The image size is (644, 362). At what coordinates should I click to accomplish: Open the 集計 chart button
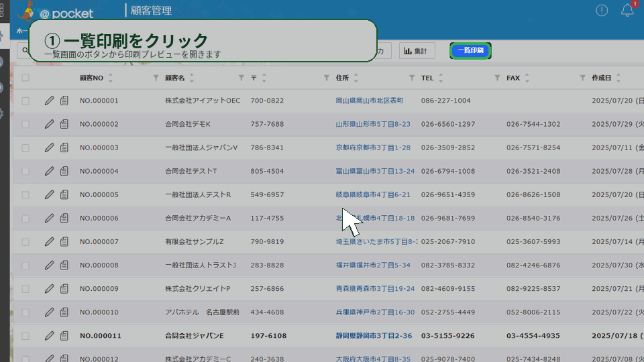tap(417, 51)
